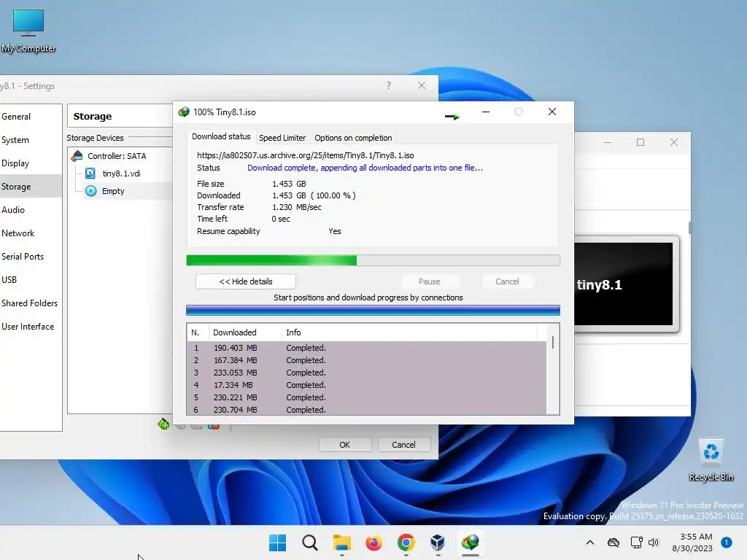Click the green download progress bar
This screenshot has width=747, height=560.
[373, 260]
